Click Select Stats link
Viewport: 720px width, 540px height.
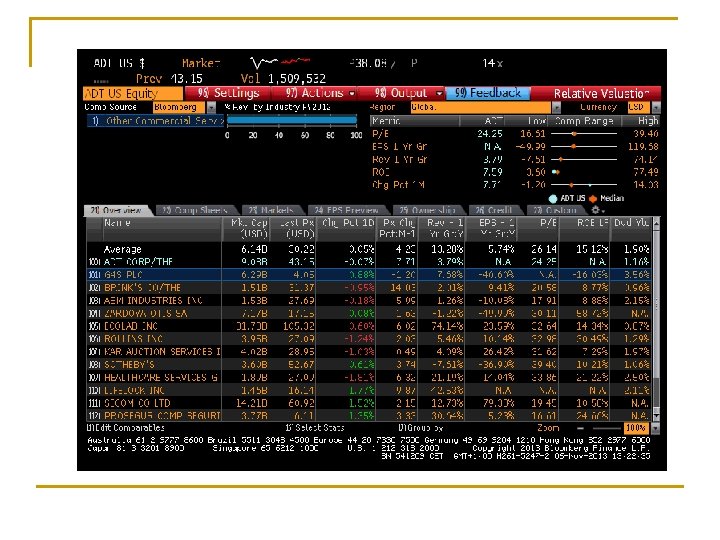coord(315,428)
